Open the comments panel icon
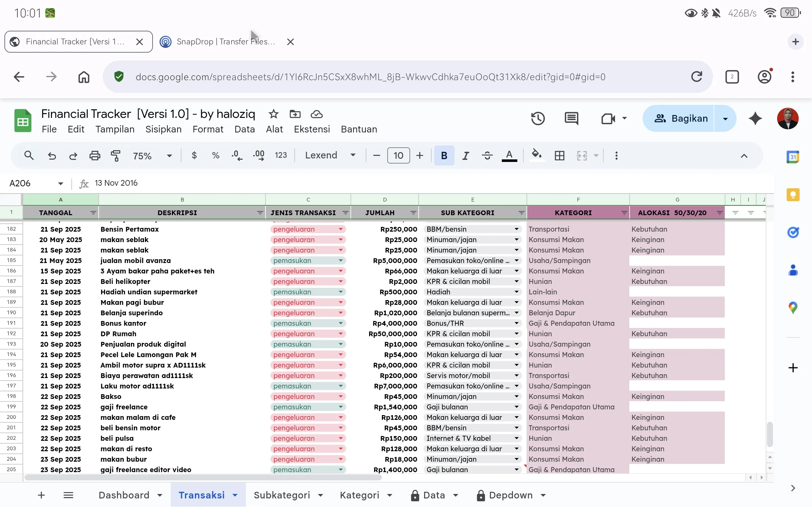 571,119
